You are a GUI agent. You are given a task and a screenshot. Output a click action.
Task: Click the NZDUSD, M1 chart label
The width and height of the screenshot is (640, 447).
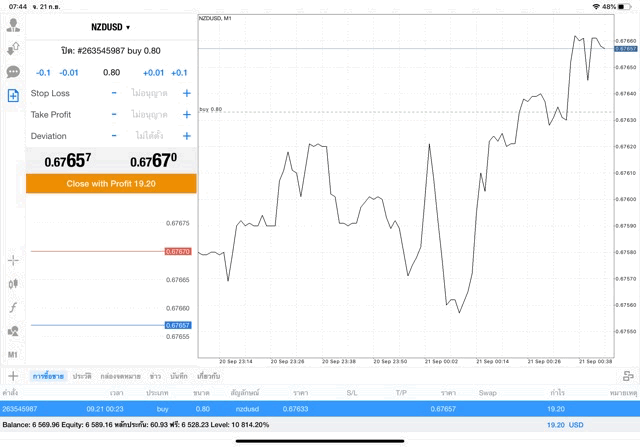click(x=215, y=18)
